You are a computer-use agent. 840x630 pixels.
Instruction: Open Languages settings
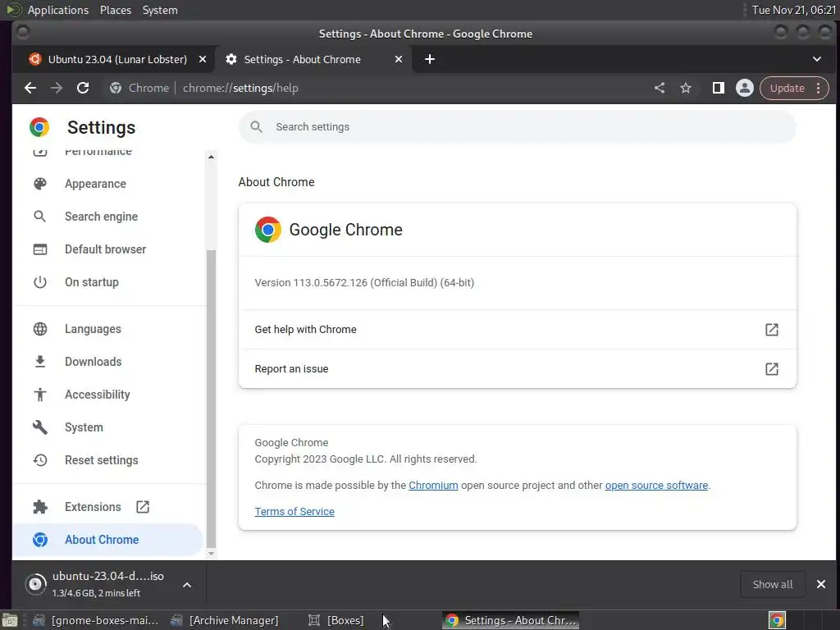pyautogui.click(x=93, y=329)
